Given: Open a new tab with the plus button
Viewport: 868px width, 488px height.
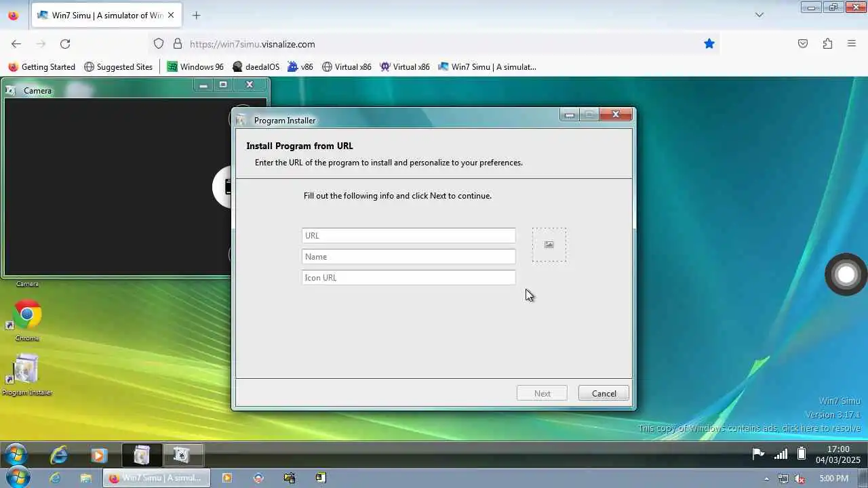Looking at the screenshot, I should (196, 15).
